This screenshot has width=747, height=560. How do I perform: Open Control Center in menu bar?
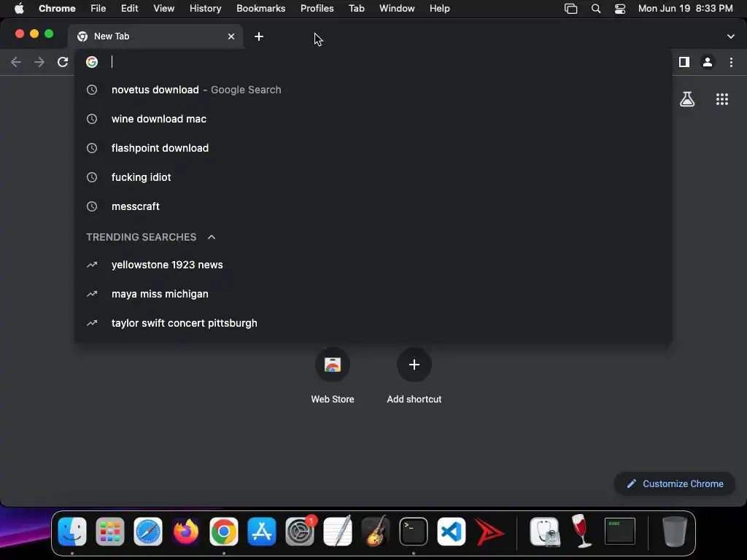point(620,9)
